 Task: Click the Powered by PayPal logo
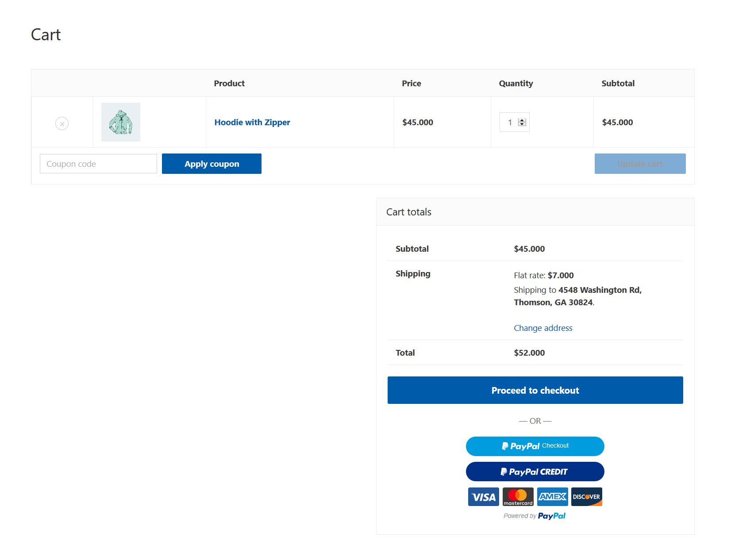point(552,516)
